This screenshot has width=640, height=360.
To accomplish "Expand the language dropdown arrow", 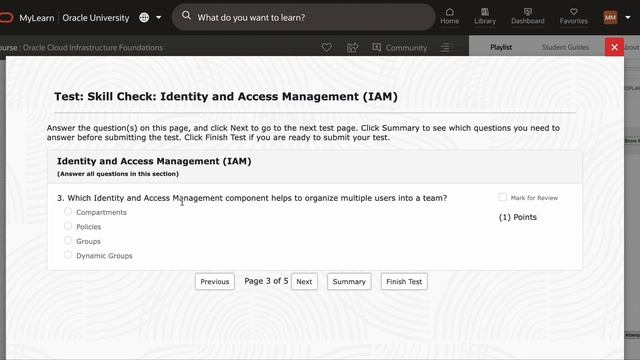I will (x=159, y=18).
